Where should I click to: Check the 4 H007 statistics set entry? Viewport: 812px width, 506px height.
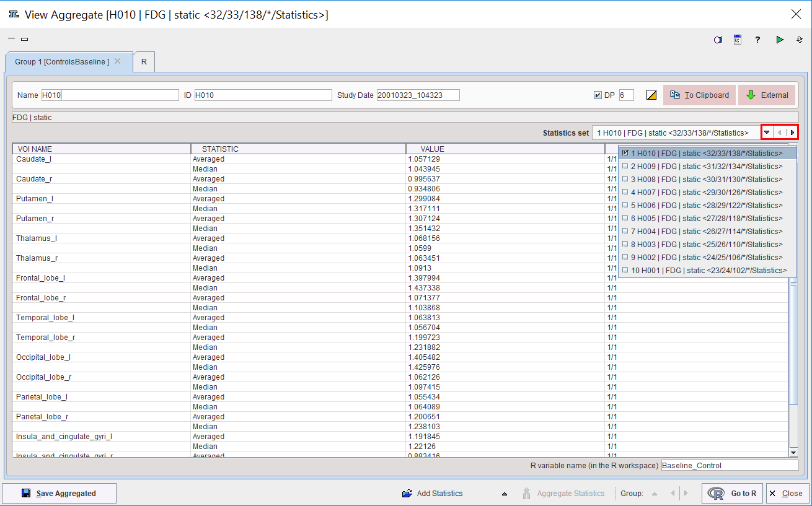point(707,192)
